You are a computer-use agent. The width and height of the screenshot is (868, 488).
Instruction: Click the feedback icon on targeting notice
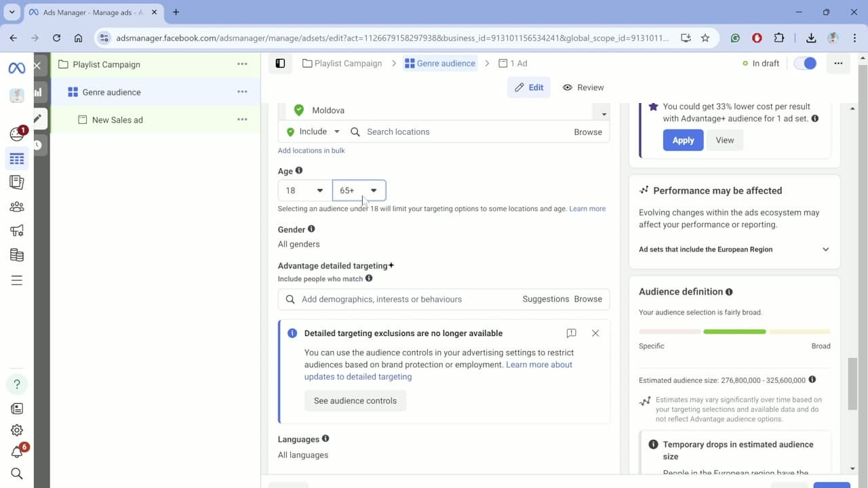click(571, 333)
